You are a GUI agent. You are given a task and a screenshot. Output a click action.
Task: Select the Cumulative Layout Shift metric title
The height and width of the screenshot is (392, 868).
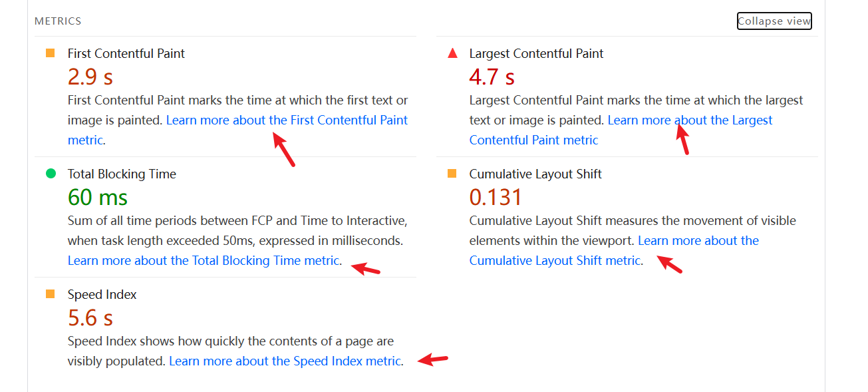coord(535,174)
